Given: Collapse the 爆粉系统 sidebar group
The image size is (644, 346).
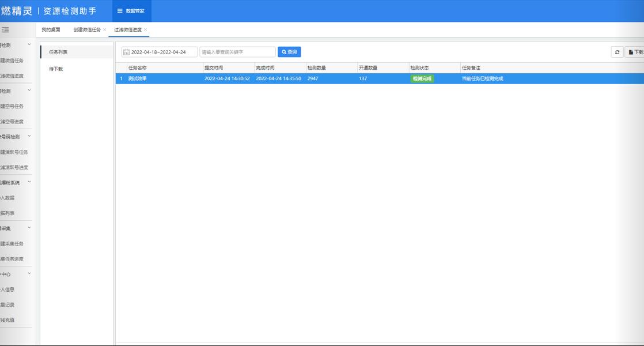Looking at the screenshot, I should click(29, 182).
